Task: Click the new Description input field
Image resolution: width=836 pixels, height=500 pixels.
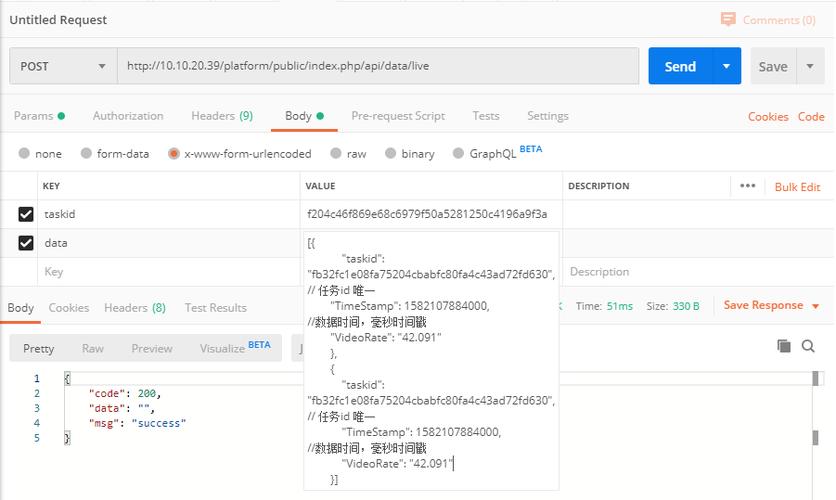Action: click(697, 272)
